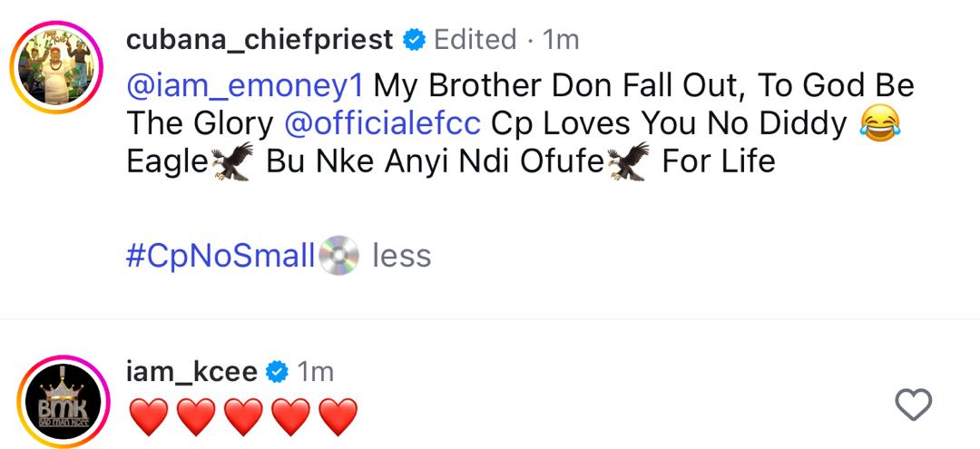The height and width of the screenshot is (449, 980).
Task: Click the eagle emoji after "Ofufe"
Action: point(630,161)
